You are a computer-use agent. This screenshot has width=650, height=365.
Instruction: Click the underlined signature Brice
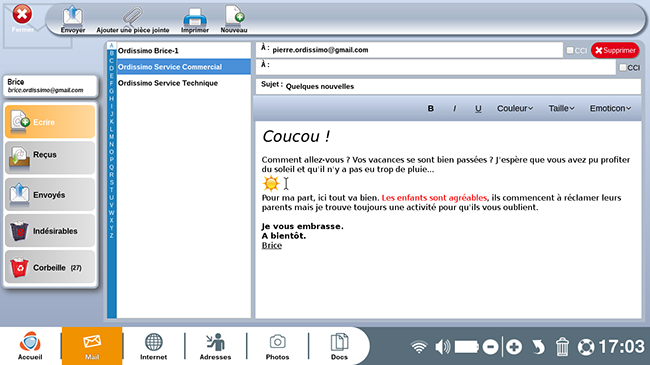tap(272, 246)
